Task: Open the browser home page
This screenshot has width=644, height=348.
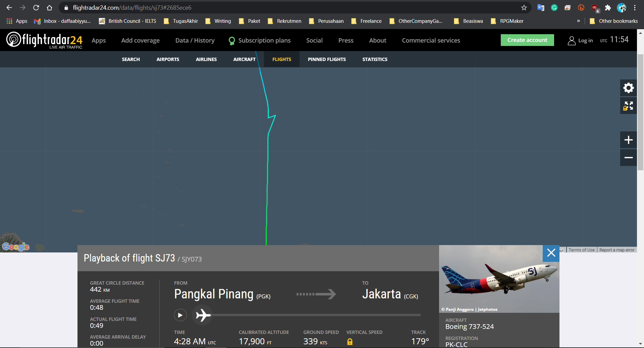Action: tap(49, 7)
